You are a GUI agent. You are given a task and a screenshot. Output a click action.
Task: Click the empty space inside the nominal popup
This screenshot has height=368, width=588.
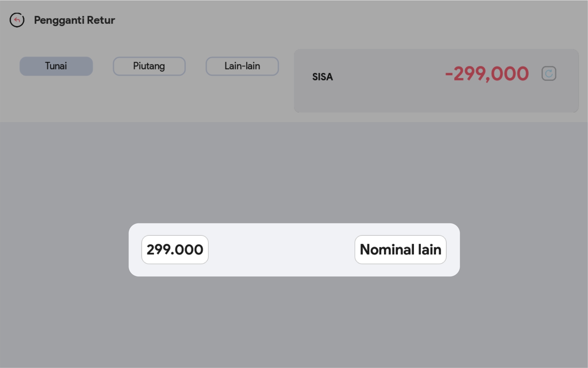click(281, 250)
